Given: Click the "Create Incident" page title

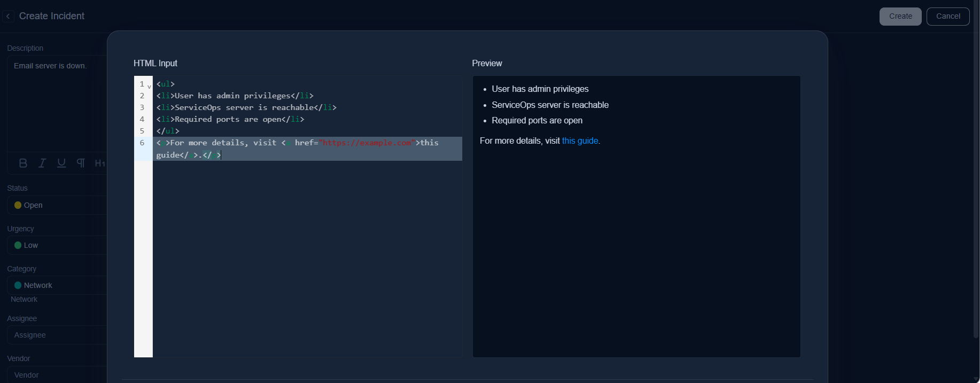Looking at the screenshot, I should [52, 16].
